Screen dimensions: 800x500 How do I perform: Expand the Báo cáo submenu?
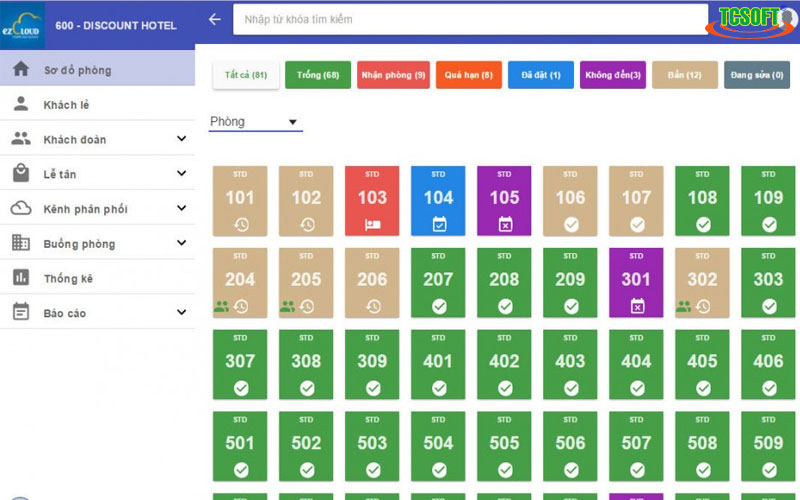click(x=181, y=313)
